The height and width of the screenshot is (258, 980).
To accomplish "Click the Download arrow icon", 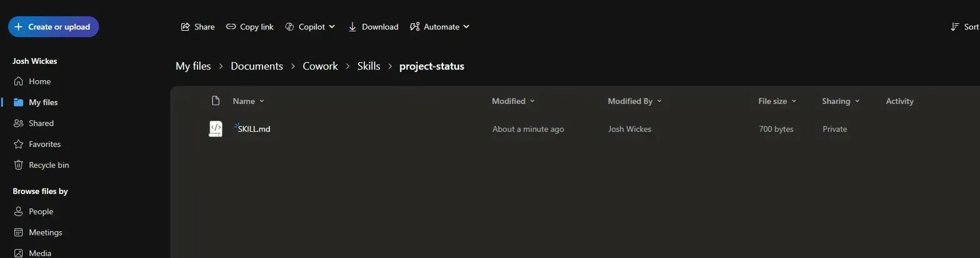I will [x=352, y=27].
